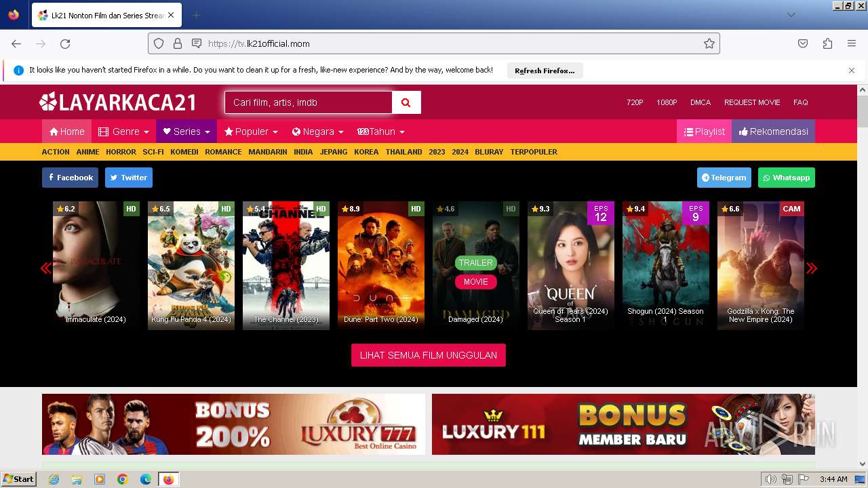Click the LAYARKACA21 logo

pos(118,102)
